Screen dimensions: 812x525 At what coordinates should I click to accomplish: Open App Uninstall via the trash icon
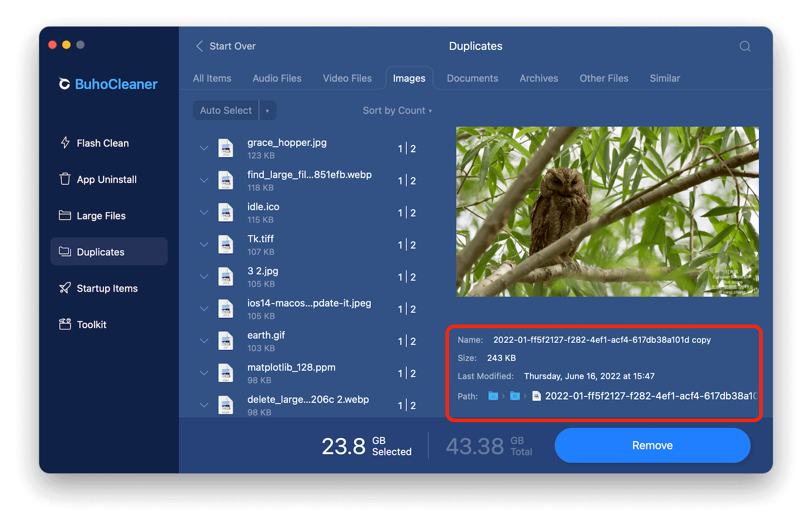pyautogui.click(x=65, y=179)
